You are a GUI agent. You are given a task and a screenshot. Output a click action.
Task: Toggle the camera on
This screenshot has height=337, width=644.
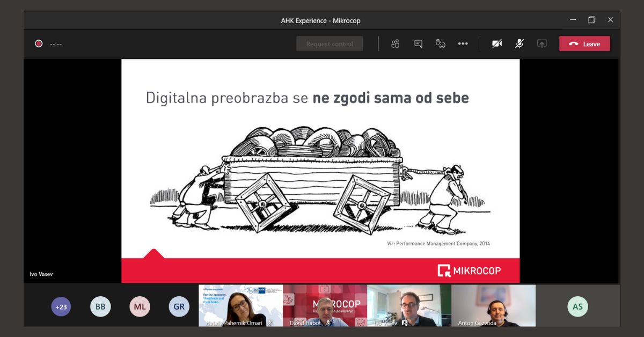point(497,44)
